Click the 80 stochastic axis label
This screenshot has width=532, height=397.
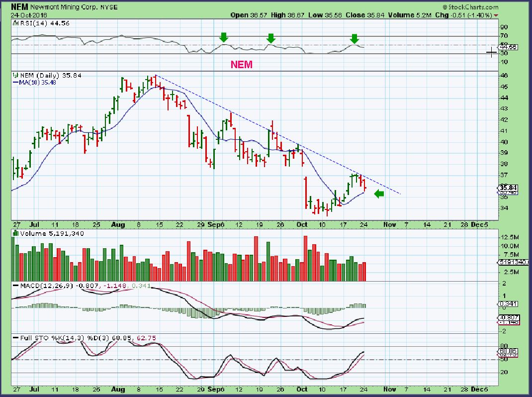click(504, 346)
